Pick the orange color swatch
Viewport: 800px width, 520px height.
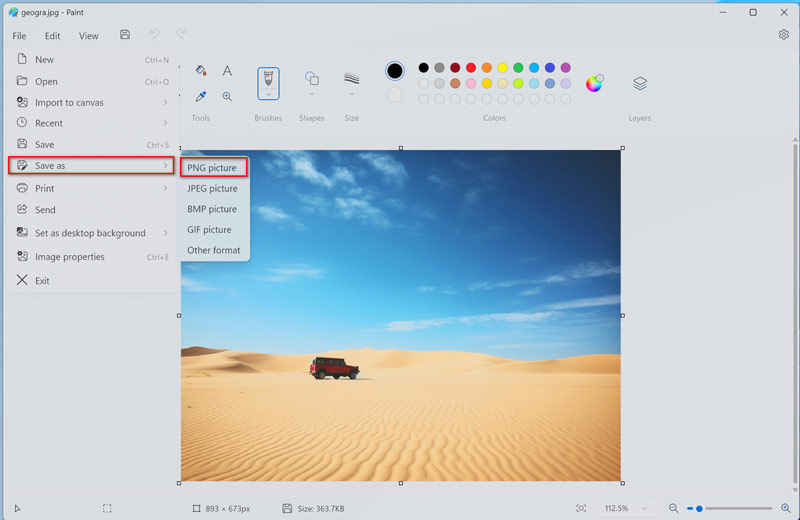[487, 67]
